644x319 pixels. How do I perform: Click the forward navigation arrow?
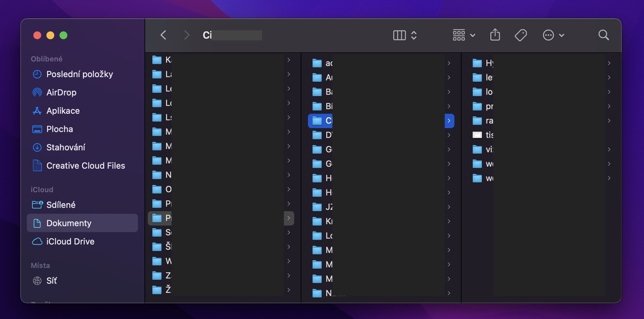tap(187, 35)
